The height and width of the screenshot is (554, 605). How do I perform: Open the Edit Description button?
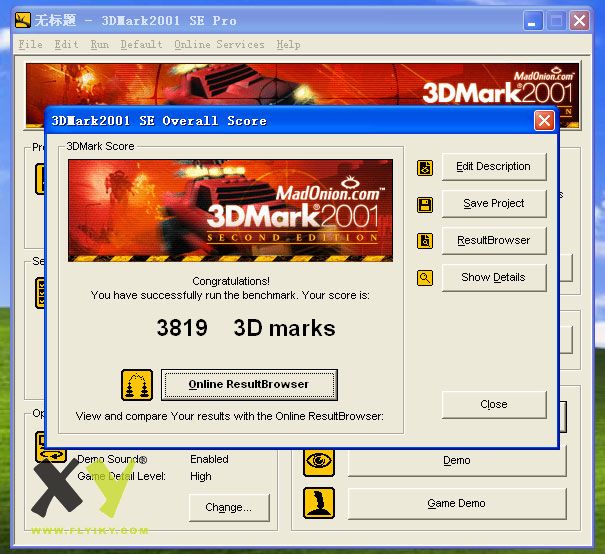(494, 167)
